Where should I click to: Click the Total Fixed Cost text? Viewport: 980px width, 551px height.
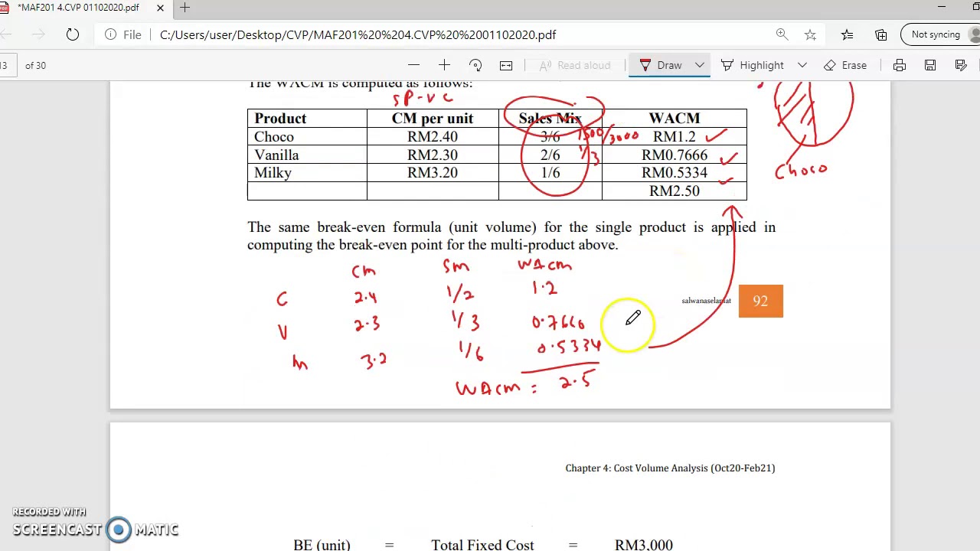tap(482, 544)
